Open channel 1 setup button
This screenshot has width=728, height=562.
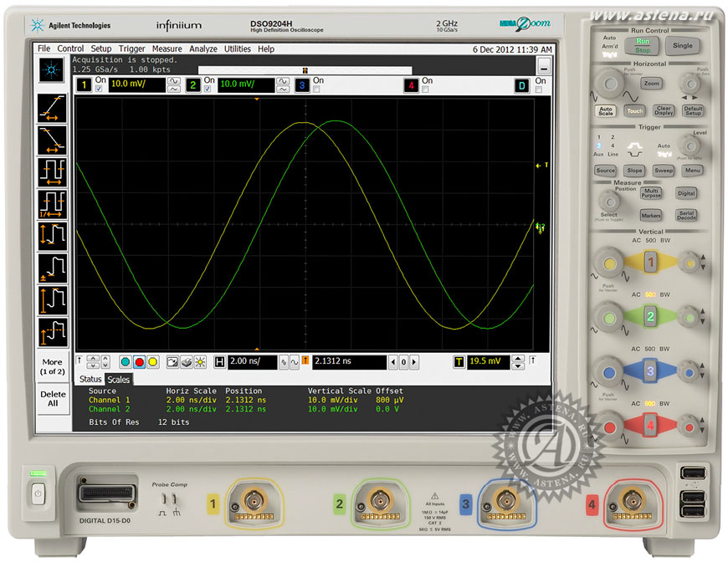(x=84, y=85)
